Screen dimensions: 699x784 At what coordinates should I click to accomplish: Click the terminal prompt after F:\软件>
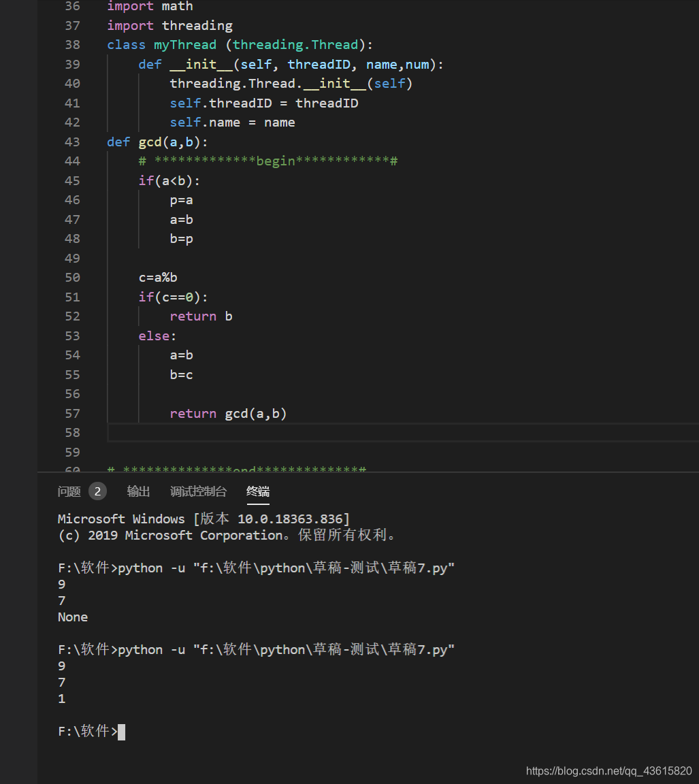coord(121,731)
